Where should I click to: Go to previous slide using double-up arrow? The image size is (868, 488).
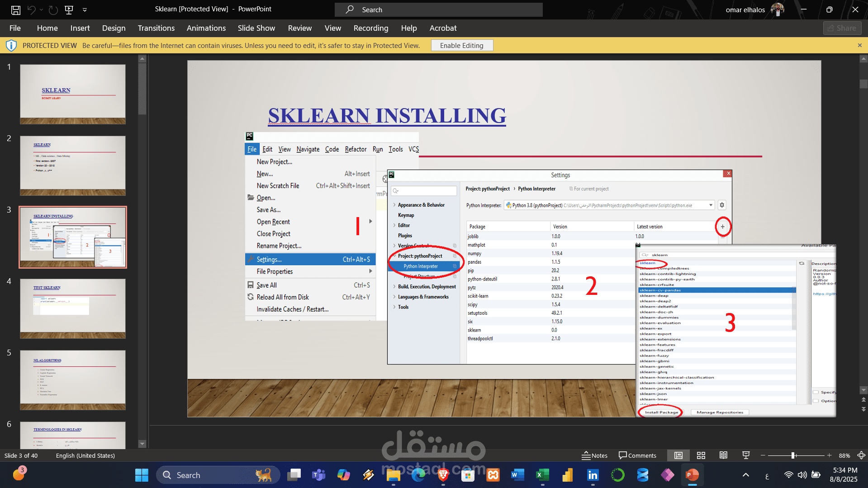click(x=863, y=399)
